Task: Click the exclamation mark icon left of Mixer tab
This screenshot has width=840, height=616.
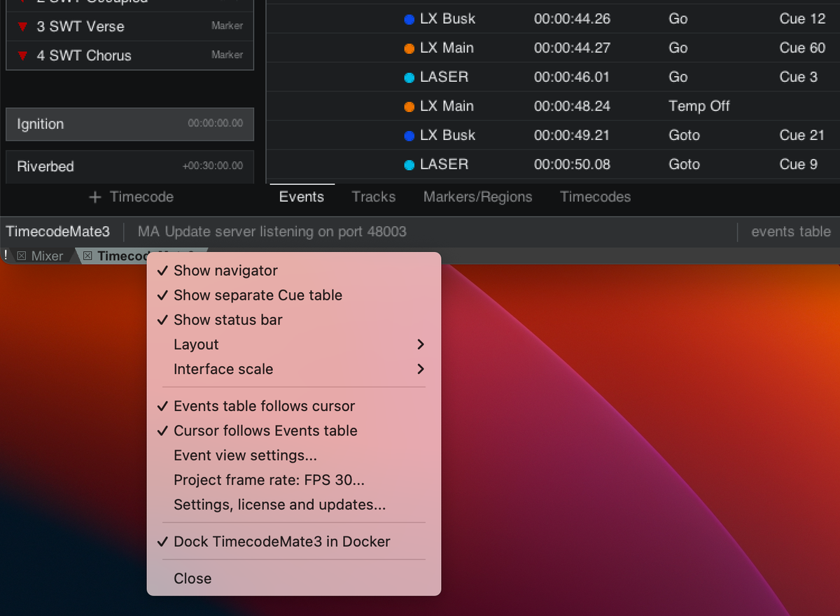Action: pos(6,255)
